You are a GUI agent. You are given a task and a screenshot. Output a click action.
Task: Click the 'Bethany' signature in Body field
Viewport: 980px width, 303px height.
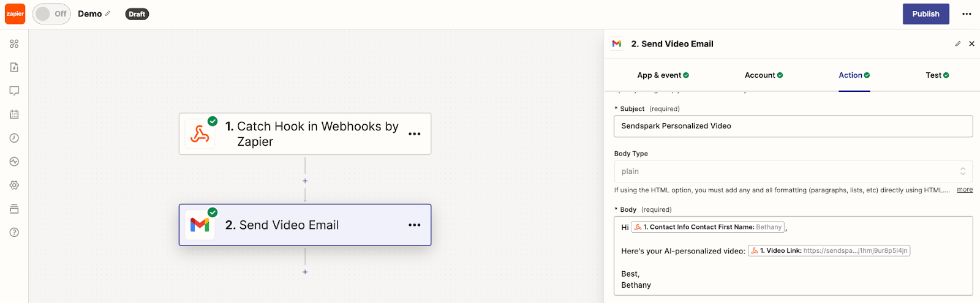click(636, 285)
